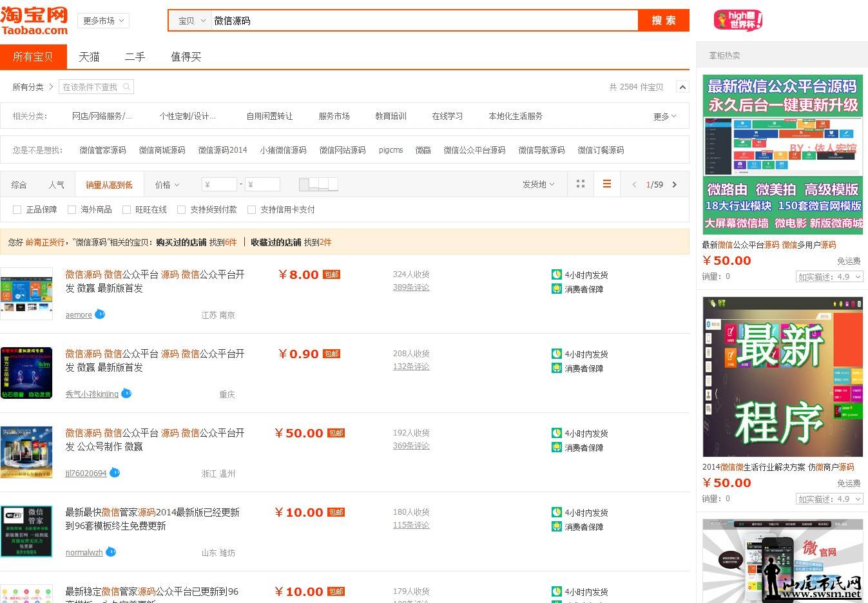The image size is (868, 603).
Task: Select the 所有宝贝 tab
Action: (34, 57)
